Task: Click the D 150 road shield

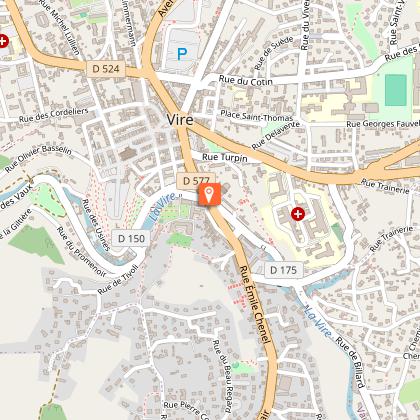Action: coord(131,238)
